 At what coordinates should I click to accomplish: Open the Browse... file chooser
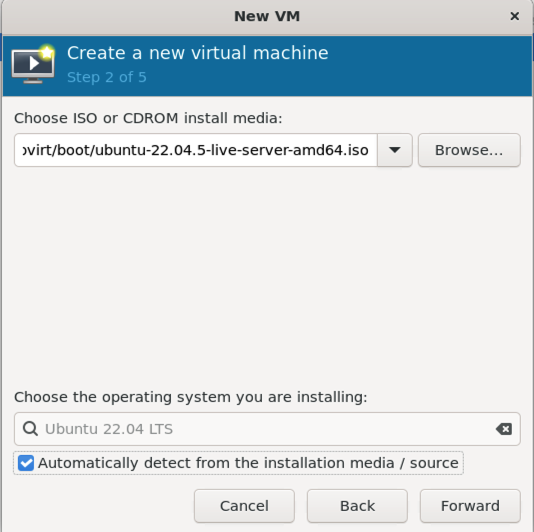tap(469, 150)
